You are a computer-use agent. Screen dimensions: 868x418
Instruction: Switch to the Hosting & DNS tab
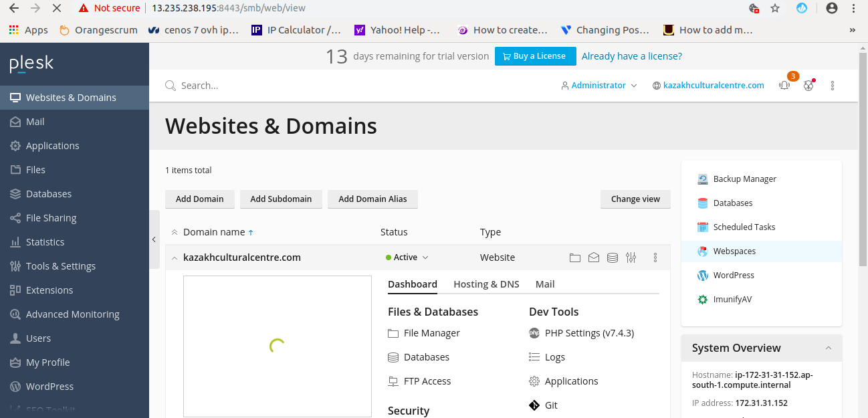click(x=486, y=284)
